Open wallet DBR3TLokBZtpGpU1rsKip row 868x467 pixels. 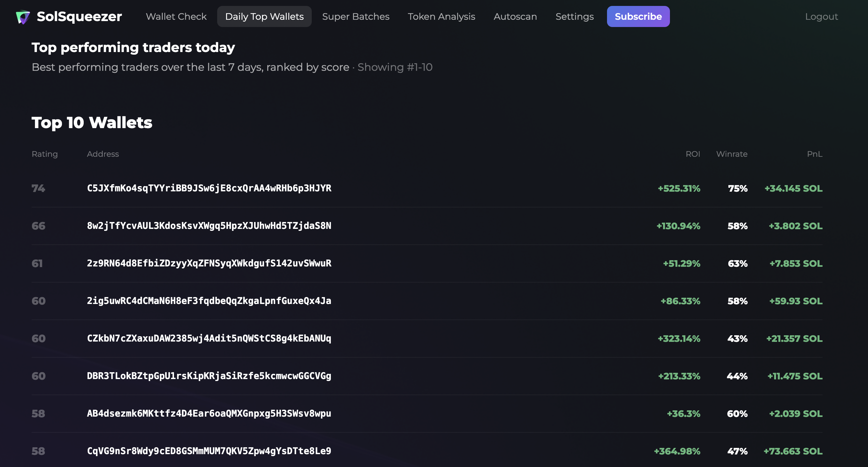tap(209, 376)
